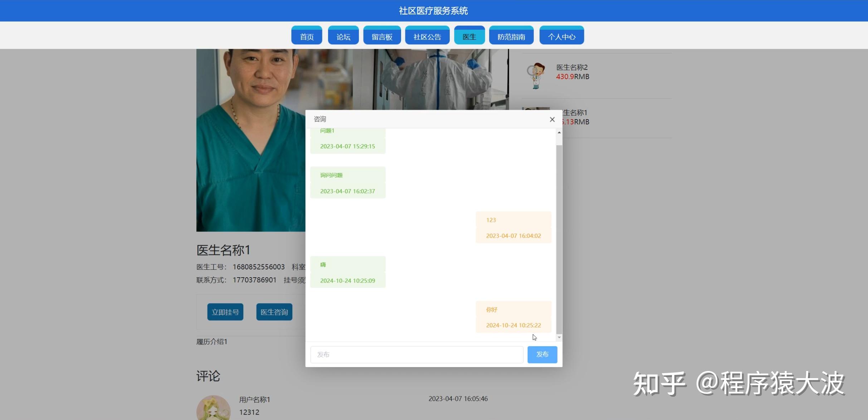Click the chat scrollbar down arrow
868x420 pixels.
pyautogui.click(x=559, y=337)
